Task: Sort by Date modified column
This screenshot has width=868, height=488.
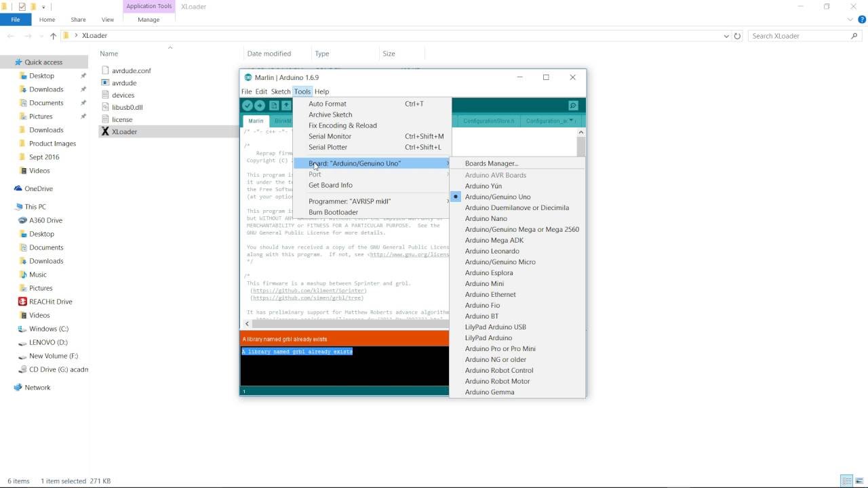Action: point(269,54)
